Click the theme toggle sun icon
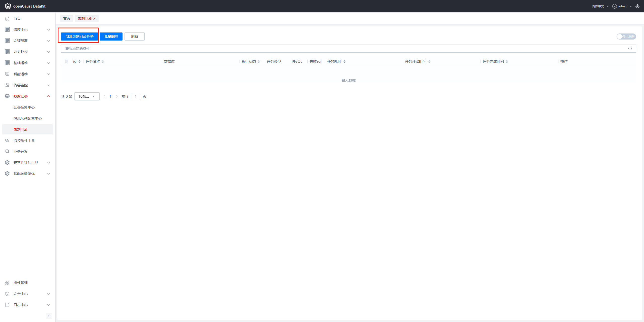The height and width of the screenshot is (322, 644). pos(637,6)
